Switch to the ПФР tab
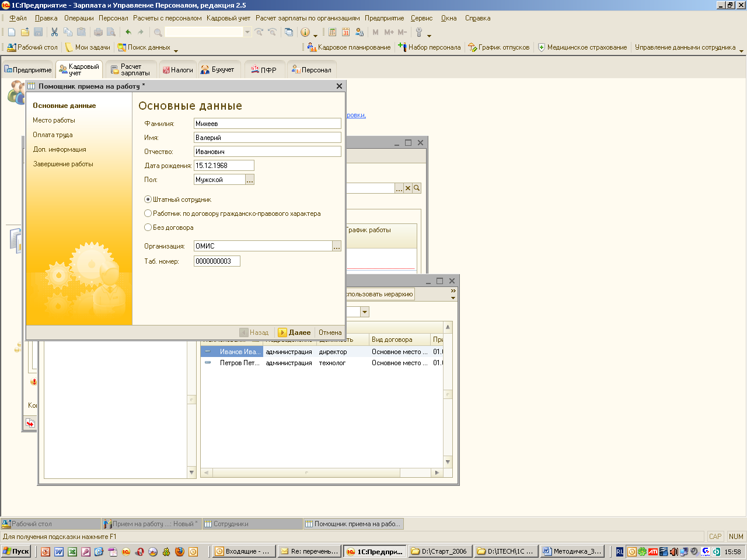747x560 pixels. [x=264, y=69]
